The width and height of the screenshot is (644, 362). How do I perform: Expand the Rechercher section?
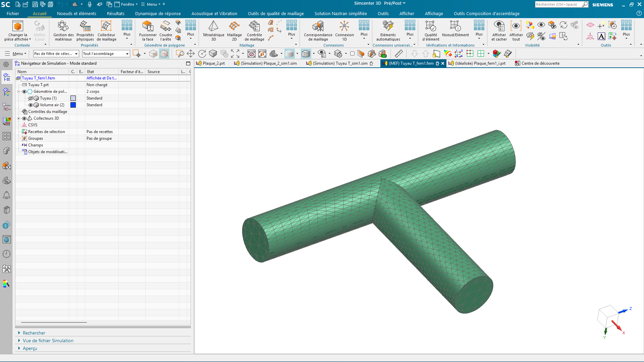coord(34,333)
